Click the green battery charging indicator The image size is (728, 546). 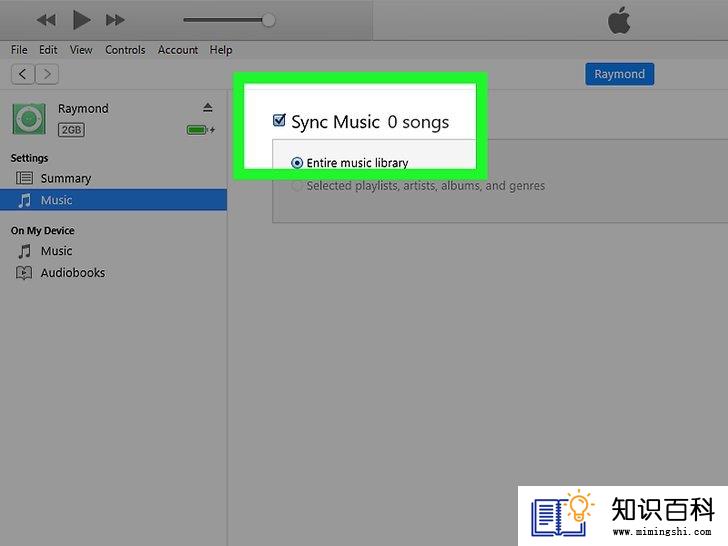201,130
